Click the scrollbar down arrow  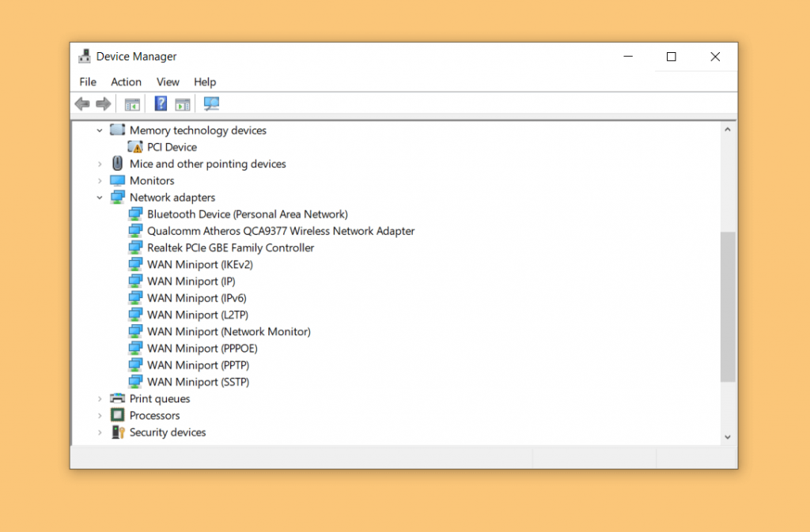coord(728,437)
